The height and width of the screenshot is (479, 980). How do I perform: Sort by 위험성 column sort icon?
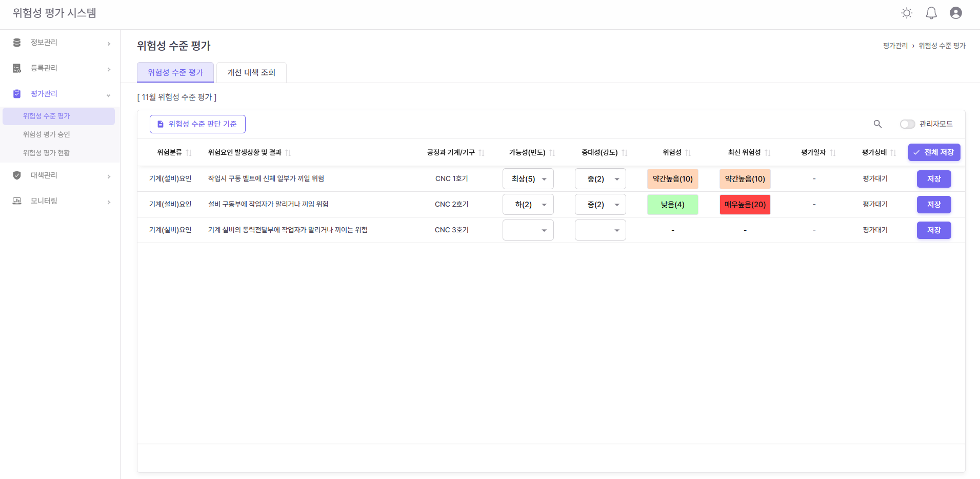point(688,153)
